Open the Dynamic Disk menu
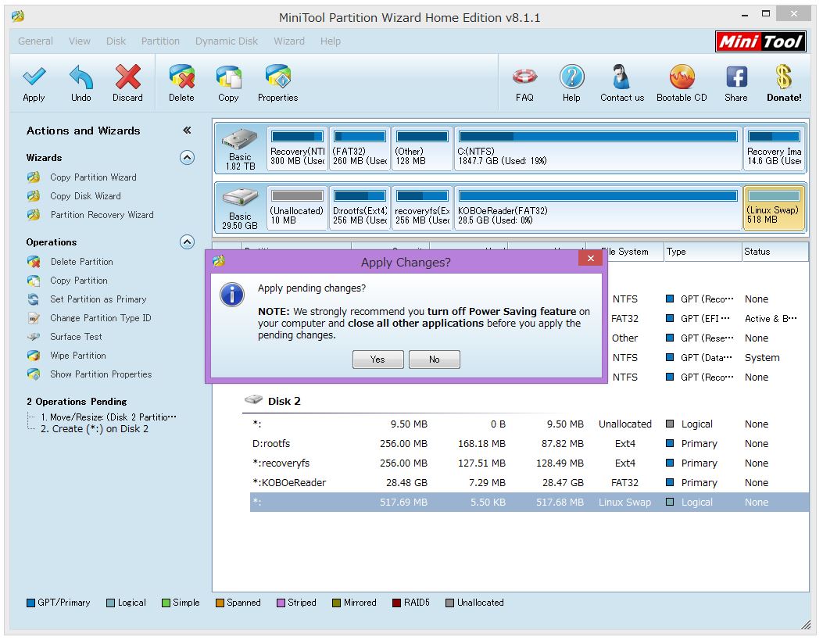Viewport: 823px width, 644px height. click(x=227, y=41)
